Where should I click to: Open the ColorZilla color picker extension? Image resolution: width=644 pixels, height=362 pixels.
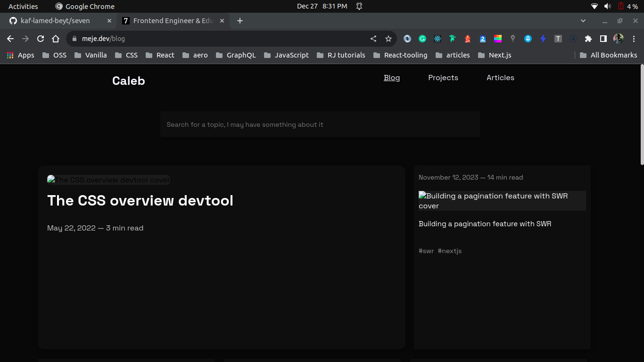click(x=497, y=39)
